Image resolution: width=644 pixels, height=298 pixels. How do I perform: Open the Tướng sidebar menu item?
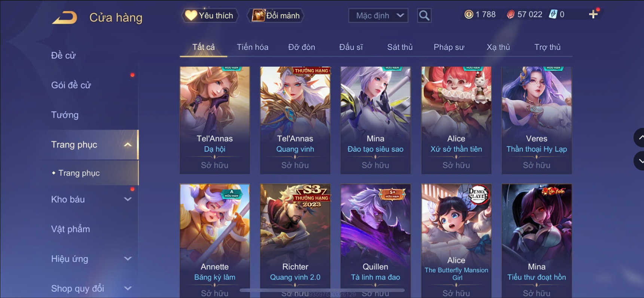pos(65,115)
